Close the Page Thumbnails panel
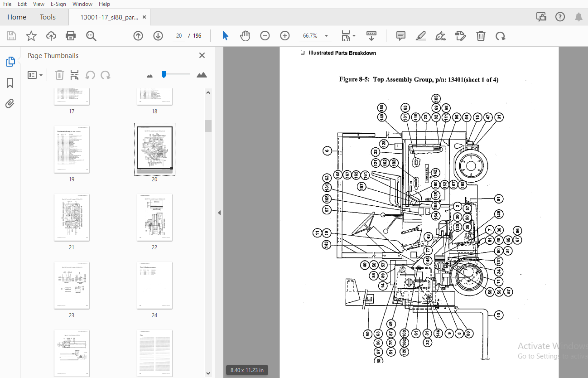This screenshot has height=378, width=588. pyautogui.click(x=202, y=55)
